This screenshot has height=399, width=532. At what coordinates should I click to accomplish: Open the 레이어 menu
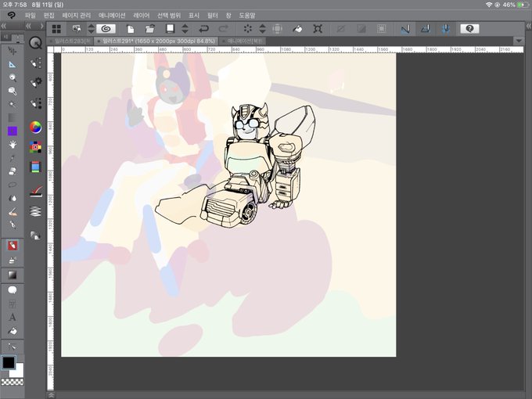[141, 16]
